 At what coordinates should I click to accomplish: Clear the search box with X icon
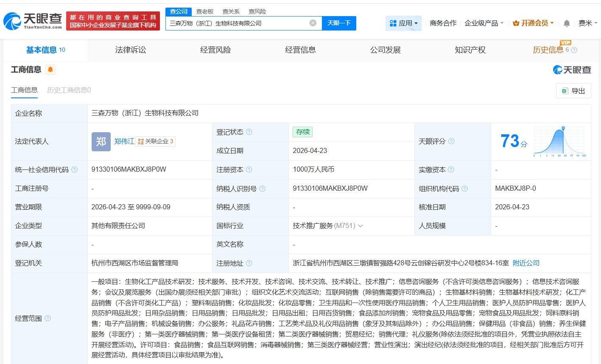coord(313,23)
